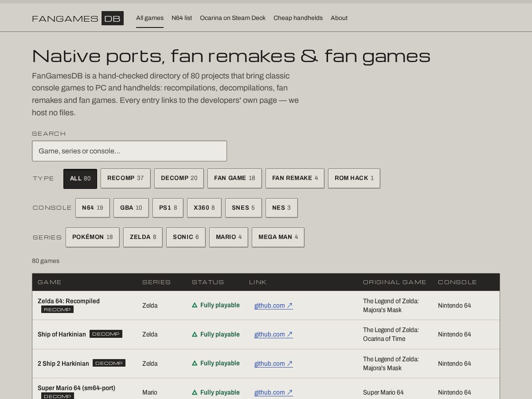Click the Mario series cell
This screenshot has width=532, height=399.
point(150,392)
